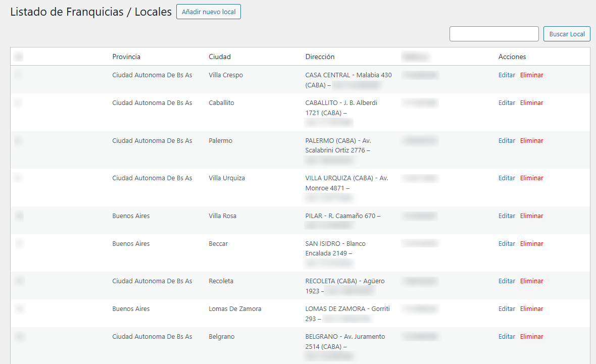The height and width of the screenshot is (364, 596).
Task: Delete the Lomas De Zamora entry
Action: click(531, 309)
